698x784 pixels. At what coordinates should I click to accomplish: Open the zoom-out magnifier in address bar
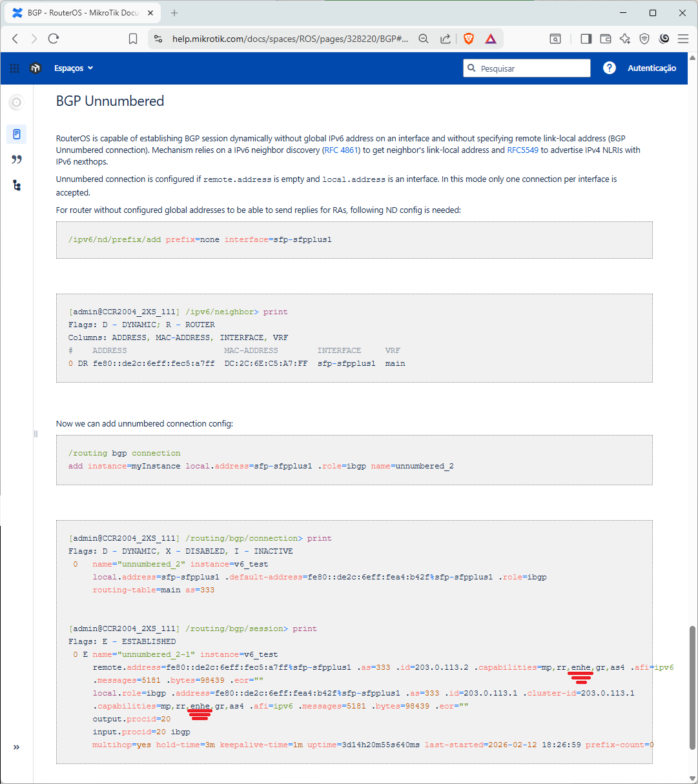point(424,39)
